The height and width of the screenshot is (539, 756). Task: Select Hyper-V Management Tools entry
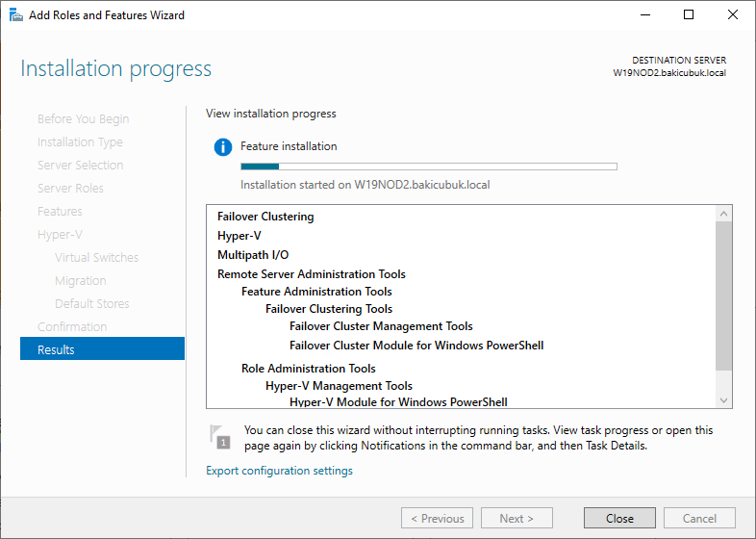[339, 386]
